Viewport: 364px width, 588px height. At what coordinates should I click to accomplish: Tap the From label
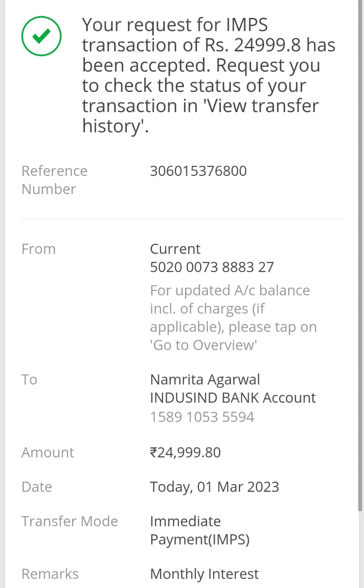[x=39, y=249]
